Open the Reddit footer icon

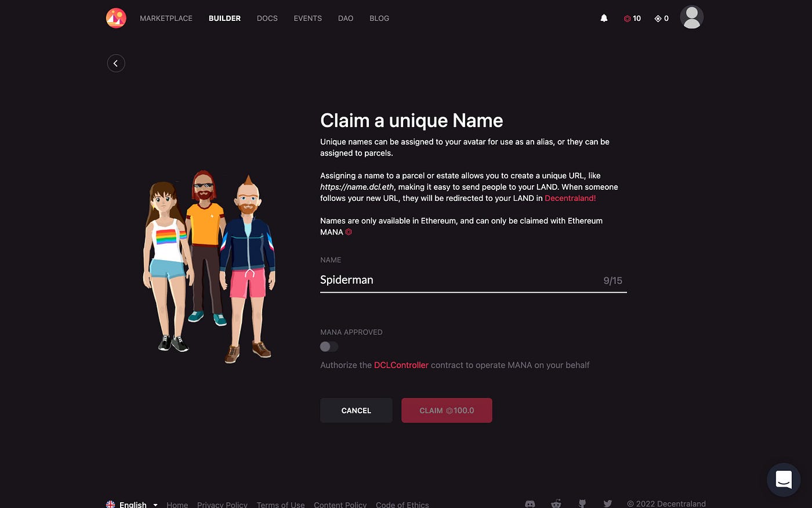pyautogui.click(x=556, y=503)
